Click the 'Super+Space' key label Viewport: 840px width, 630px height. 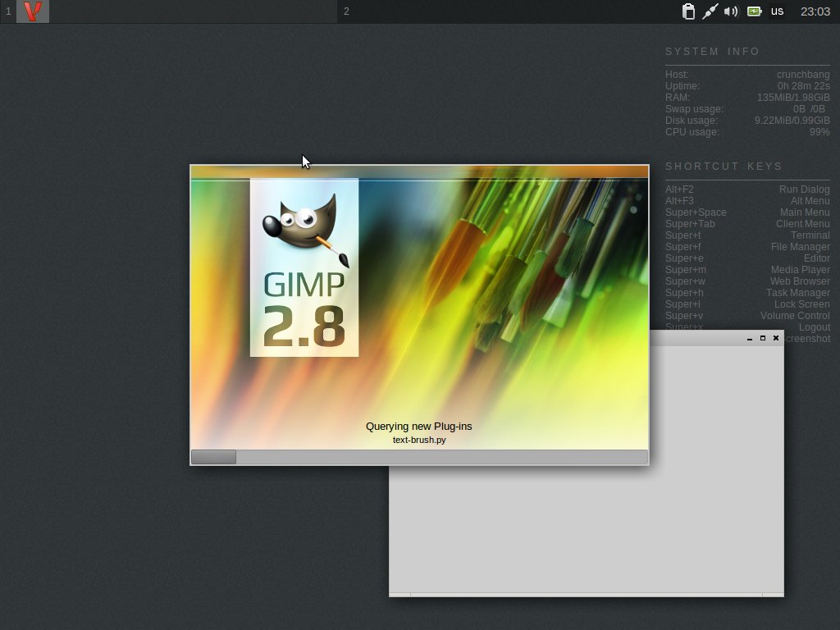pyautogui.click(x=696, y=212)
